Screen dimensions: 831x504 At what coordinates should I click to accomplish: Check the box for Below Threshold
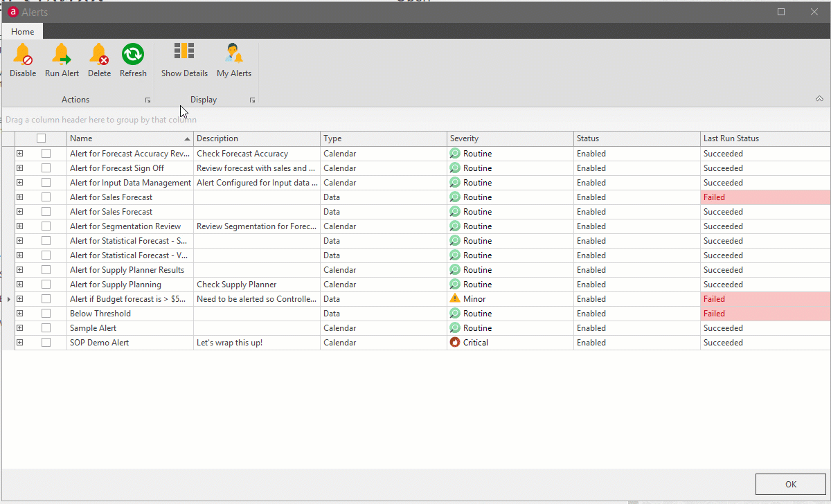click(46, 314)
